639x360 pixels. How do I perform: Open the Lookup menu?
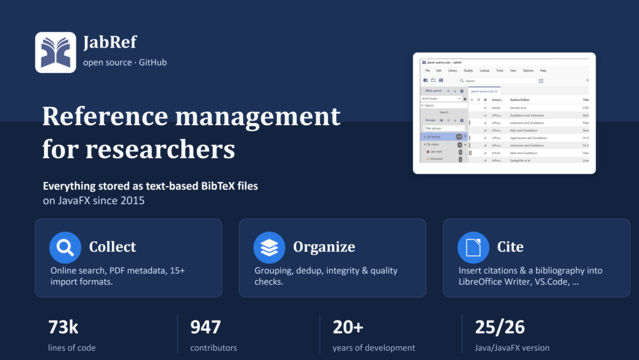tap(485, 71)
